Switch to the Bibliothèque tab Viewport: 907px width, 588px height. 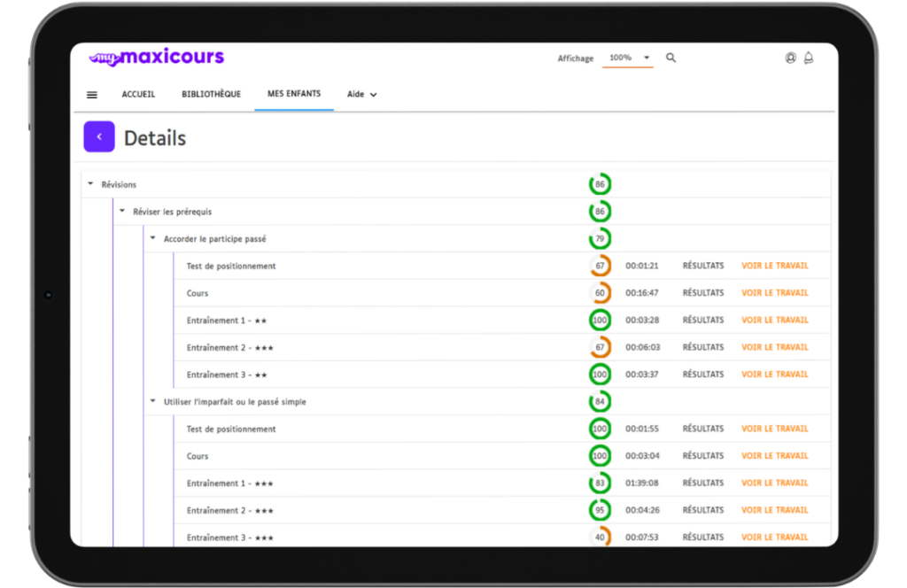(x=211, y=95)
